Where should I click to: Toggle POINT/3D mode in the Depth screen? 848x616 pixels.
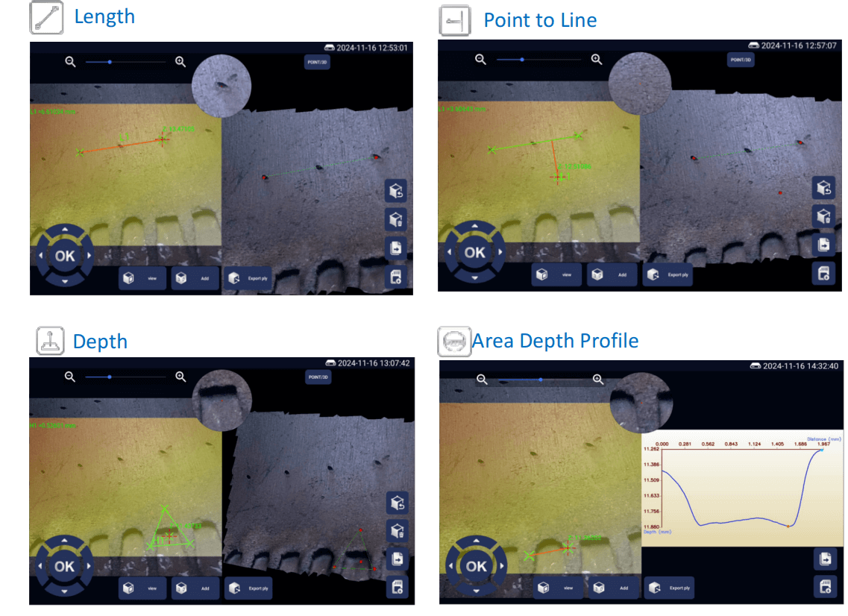click(318, 377)
